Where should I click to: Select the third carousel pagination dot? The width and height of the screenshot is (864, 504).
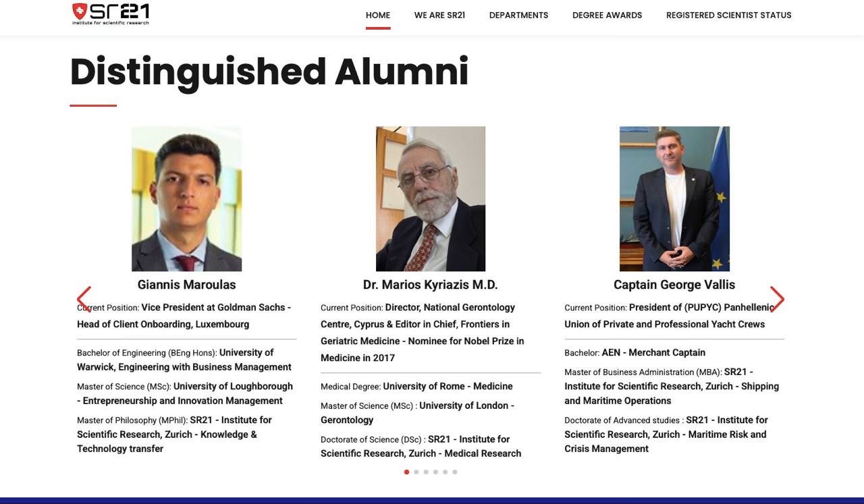click(x=426, y=472)
